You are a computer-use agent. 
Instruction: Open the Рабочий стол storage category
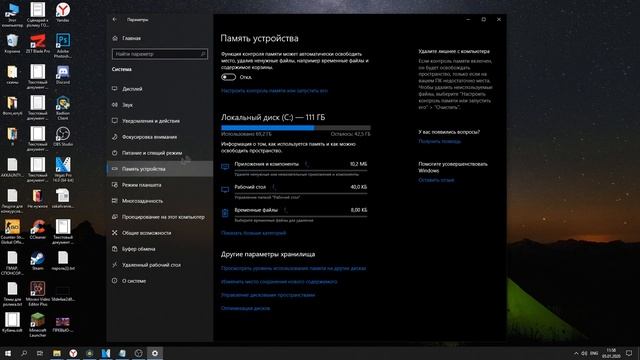coord(294,191)
